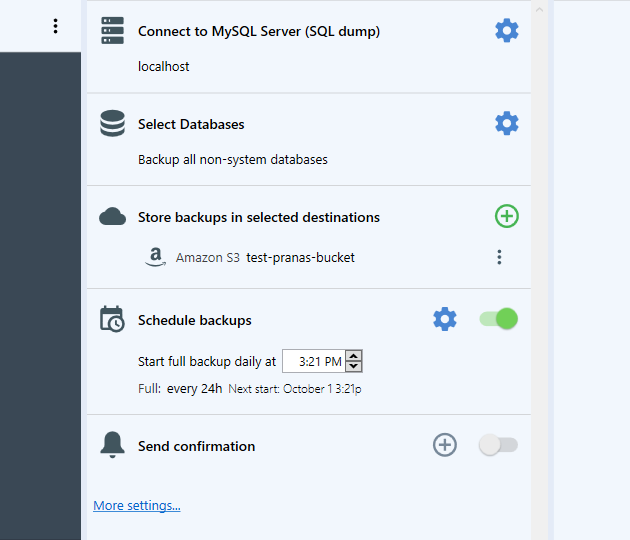The width and height of the screenshot is (630, 540).
Task: Click the Amazon S3 logo icon
Action: pos(155,257)
